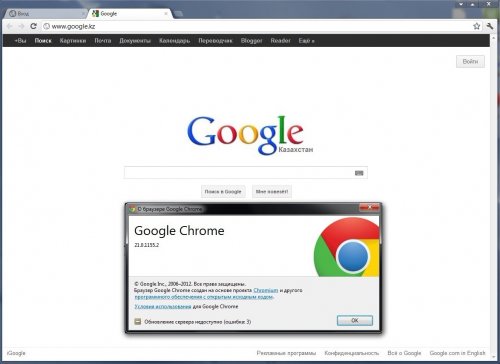The image size is (500, 364).
Task: Click the Войти sign-in button
Action: [470, 61]
